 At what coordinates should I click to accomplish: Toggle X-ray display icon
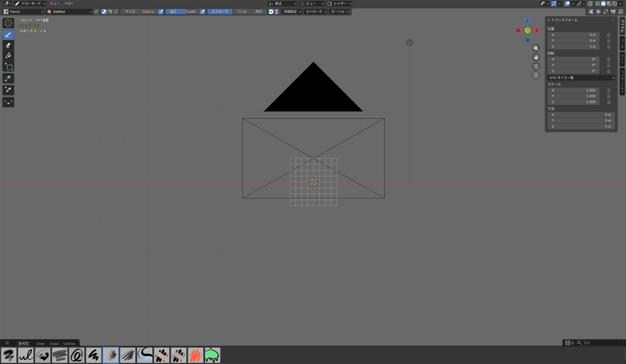[590, 4]
